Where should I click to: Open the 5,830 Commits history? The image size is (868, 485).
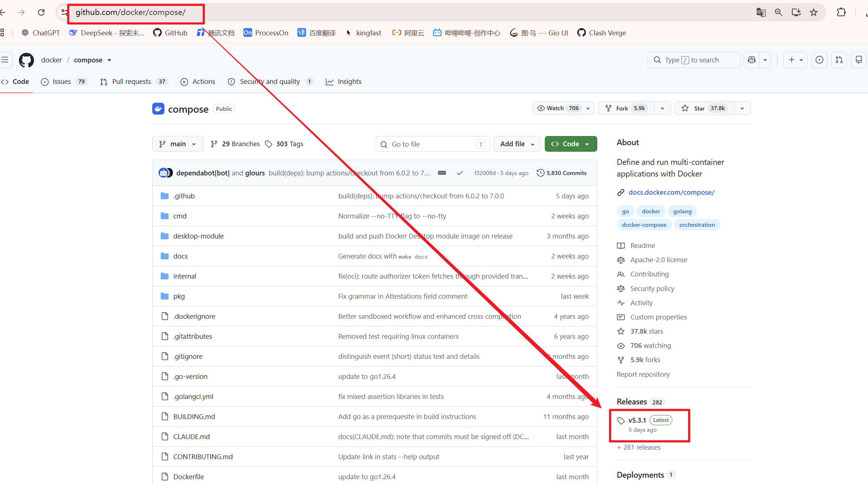[562, 173]
